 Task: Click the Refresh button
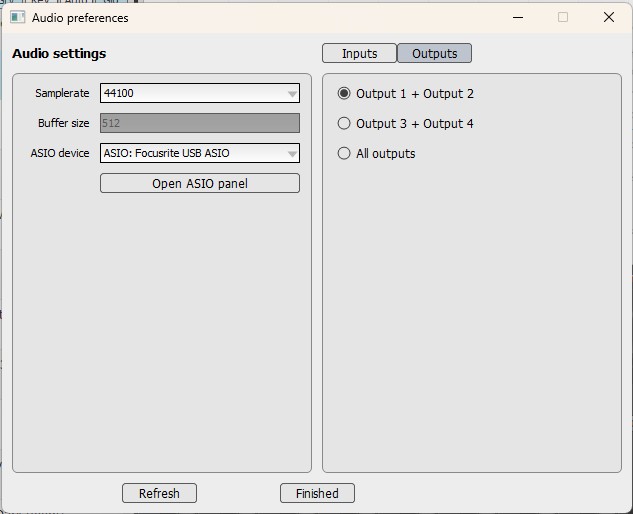coord(159,493)
